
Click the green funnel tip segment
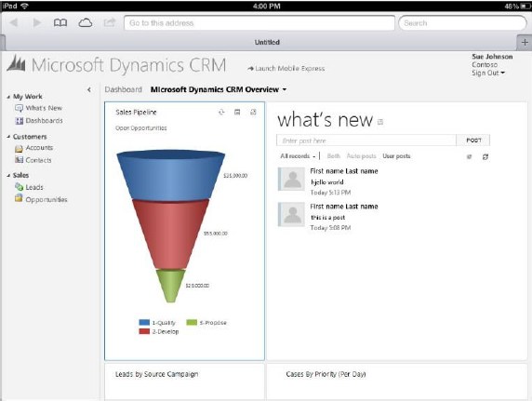[170, 286]
